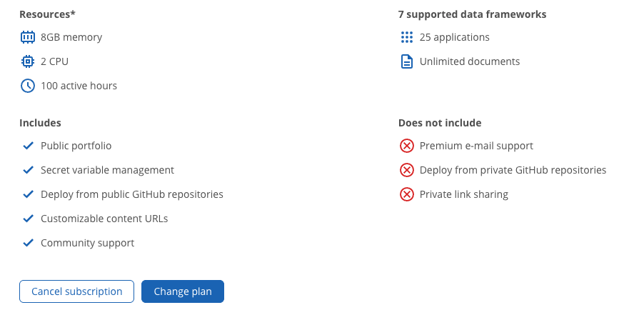644x315 pixels.
Task: Click the checkmark beside Community support
Action: tap(28, 243)
